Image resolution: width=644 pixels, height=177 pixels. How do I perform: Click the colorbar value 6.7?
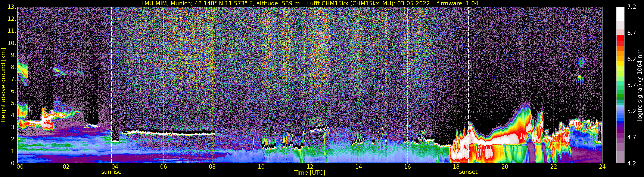click(x=632, y=33)
